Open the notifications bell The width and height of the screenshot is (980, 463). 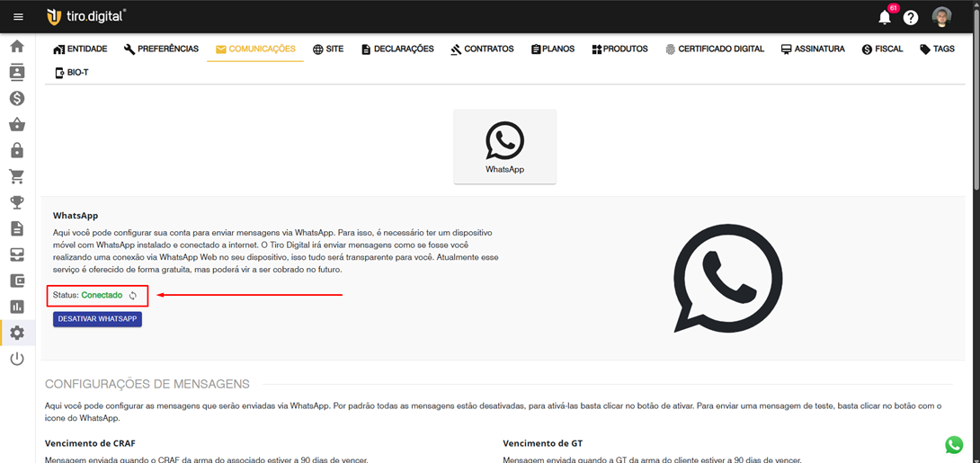coord(885,18)
